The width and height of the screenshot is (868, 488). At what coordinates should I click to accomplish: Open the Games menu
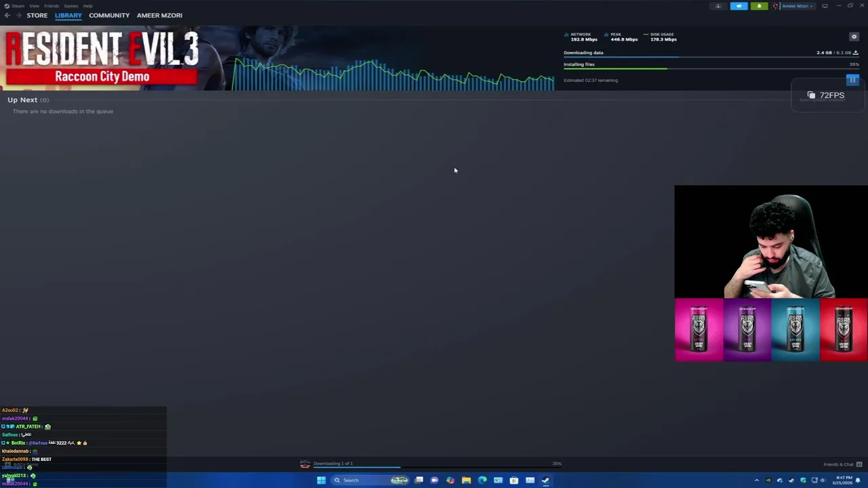pyautogui.click(x=71, y=6)
